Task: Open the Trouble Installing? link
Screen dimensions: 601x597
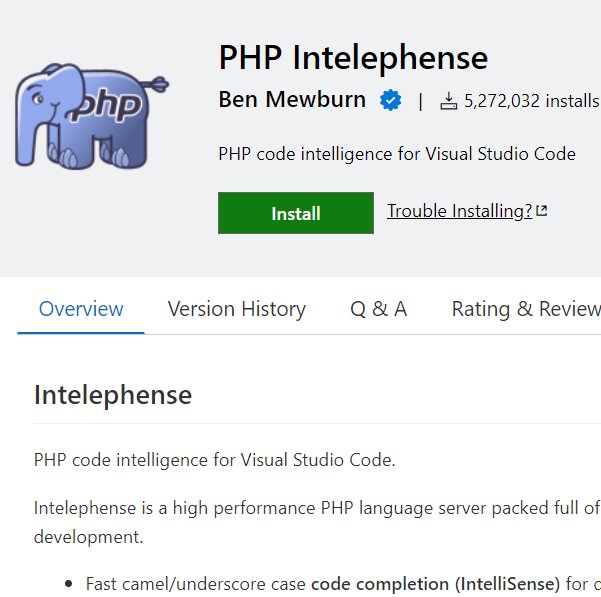Action: 459,211
